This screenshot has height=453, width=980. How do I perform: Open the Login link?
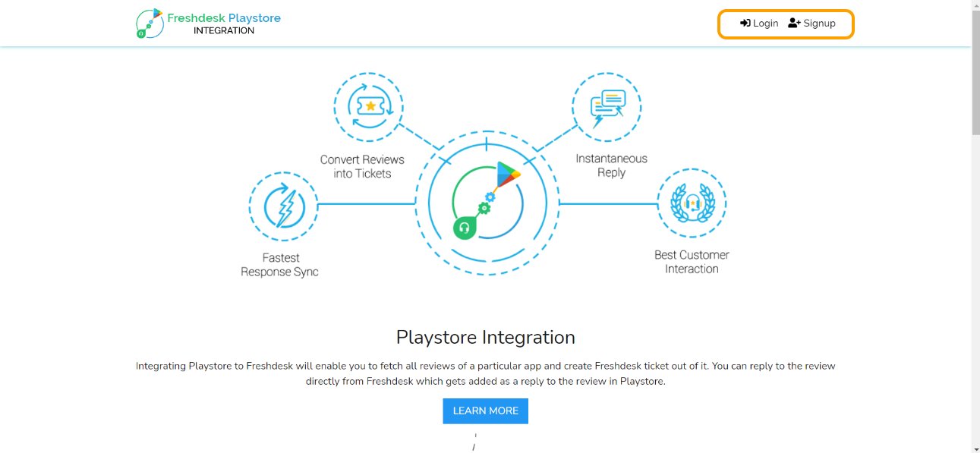759,24
